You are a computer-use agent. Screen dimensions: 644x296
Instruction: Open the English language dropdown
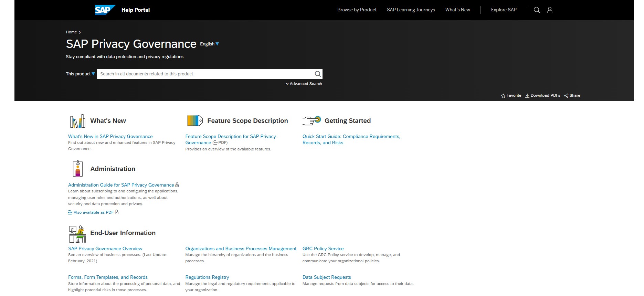pyautogui.click(x=209, y=44)
